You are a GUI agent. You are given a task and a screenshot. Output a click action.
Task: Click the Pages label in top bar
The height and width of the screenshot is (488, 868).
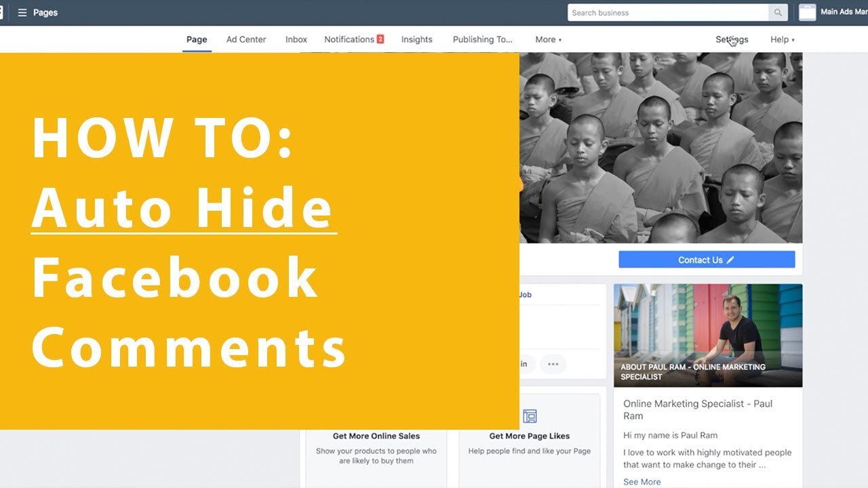coord(45,12)
